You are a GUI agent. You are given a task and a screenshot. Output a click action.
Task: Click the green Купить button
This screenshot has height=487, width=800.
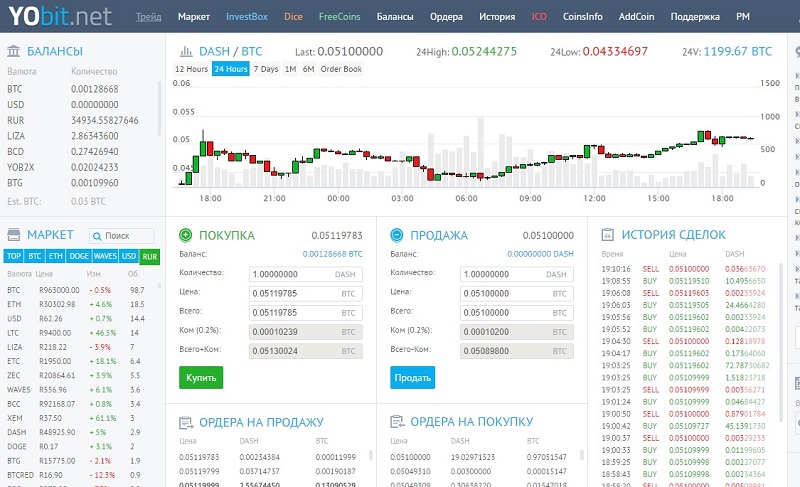pos(201,378)
